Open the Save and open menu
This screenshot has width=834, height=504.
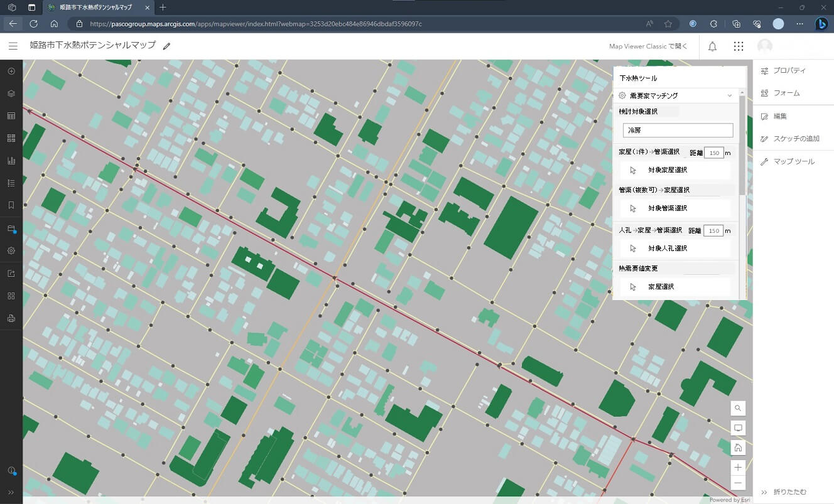click(x=11, y=228)
